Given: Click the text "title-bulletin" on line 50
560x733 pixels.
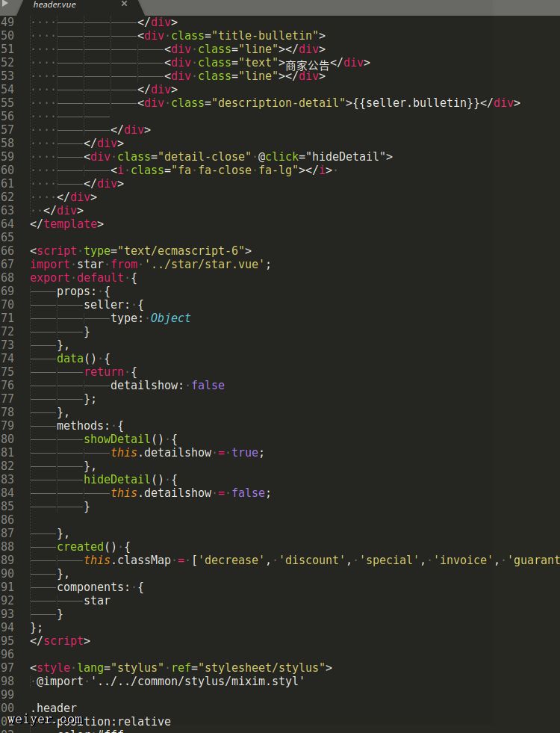Looking at the screenshot, I should pos(265,36).
